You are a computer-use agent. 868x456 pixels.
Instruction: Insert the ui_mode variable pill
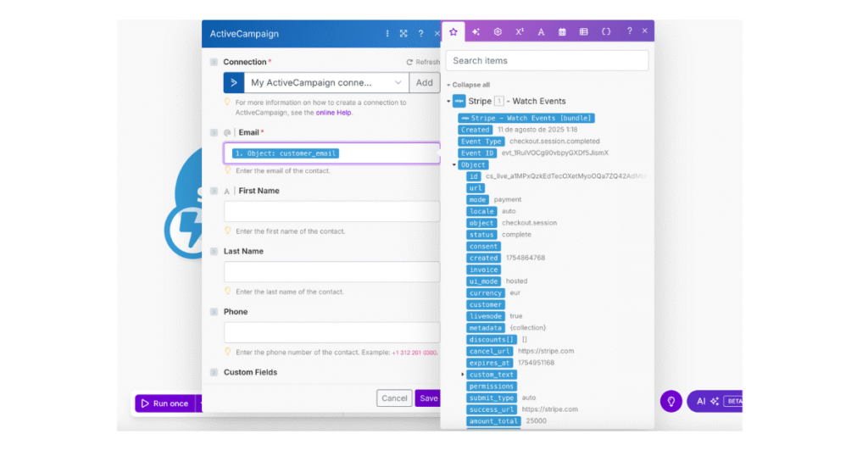tap(483, 281)
